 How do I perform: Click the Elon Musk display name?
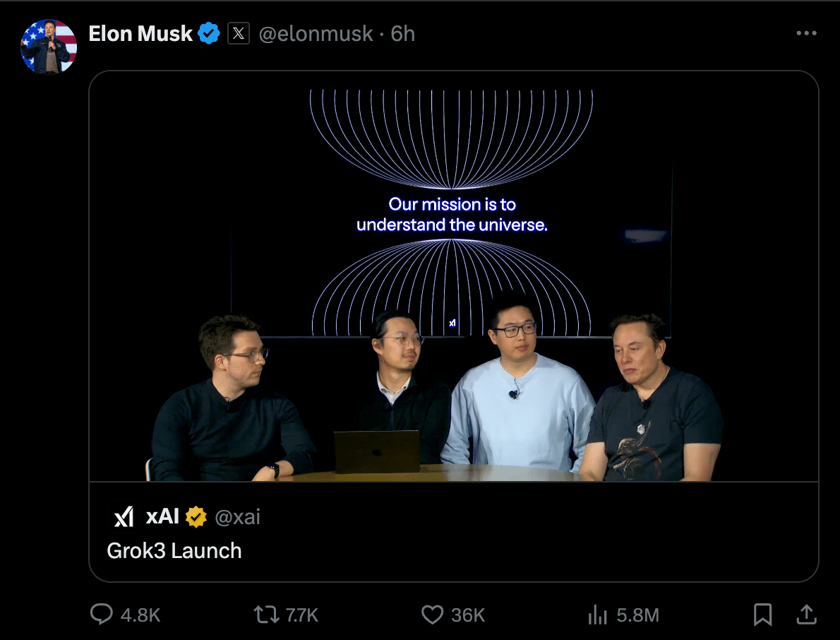pos(140,33)
